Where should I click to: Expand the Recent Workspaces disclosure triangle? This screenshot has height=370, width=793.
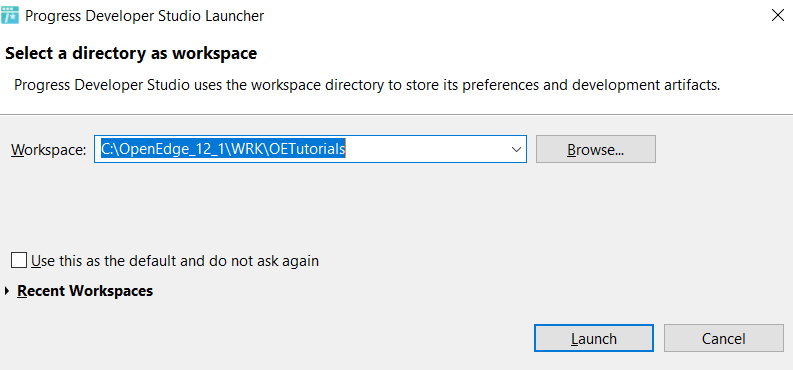tap(7, 291)
